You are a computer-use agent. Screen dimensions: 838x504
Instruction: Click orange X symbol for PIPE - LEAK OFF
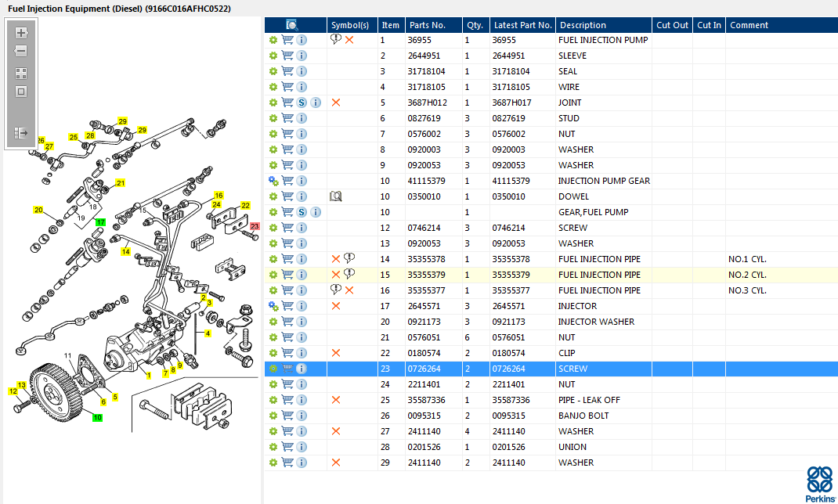[x=336, y=400]
